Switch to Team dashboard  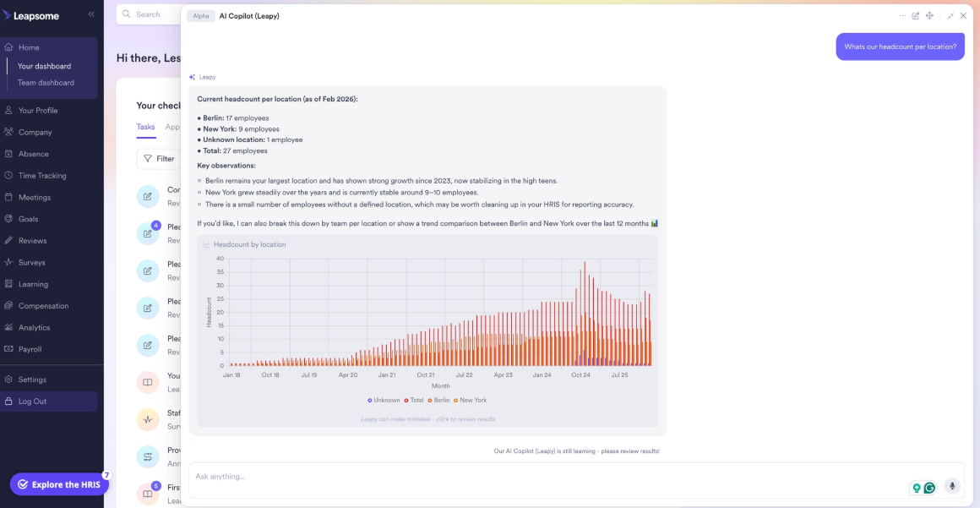[46, 83]
